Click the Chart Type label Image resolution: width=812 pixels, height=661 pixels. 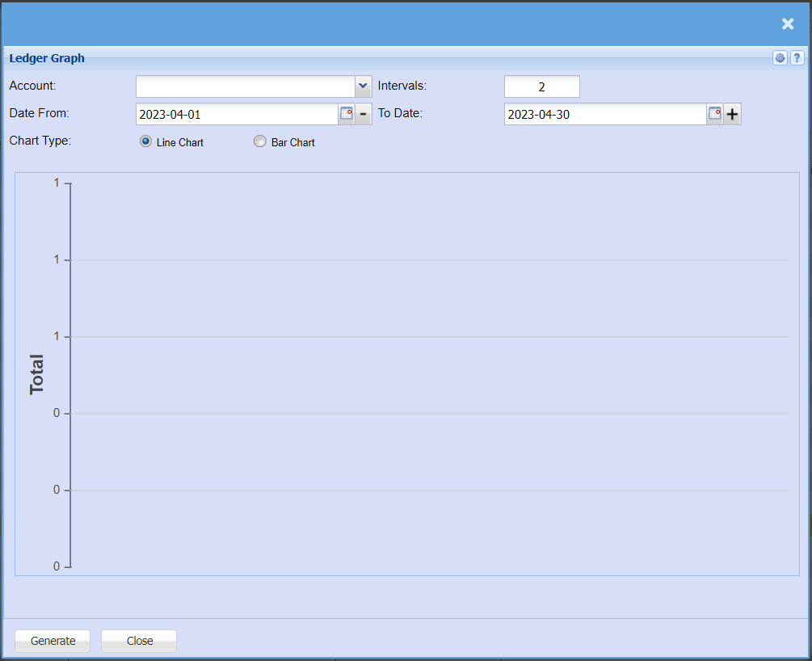(40, 141)
